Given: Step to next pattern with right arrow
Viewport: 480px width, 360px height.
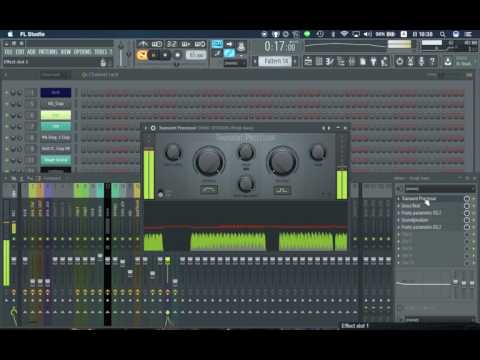Looking at the screenshot, I should [x=295, y=61].
